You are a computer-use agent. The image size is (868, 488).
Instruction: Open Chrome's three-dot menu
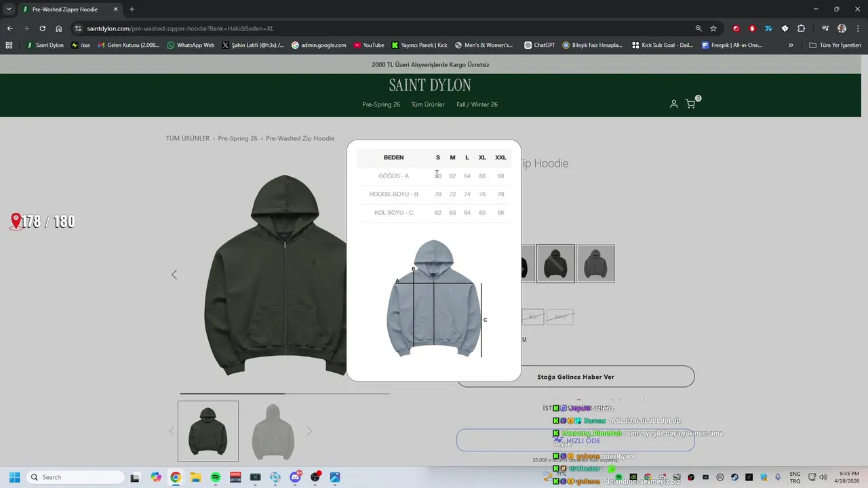(x=858, y=28)
